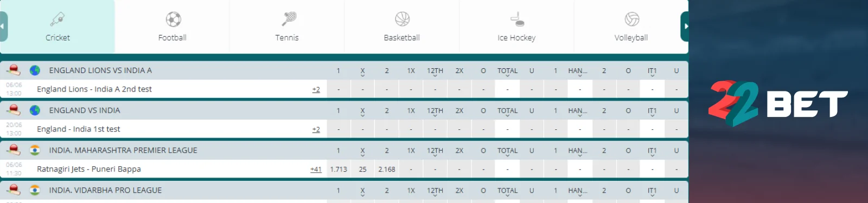This screenshot has height=203, width=868.
Task: Slide sports carousel to the right
Action: tap(685, 27)
